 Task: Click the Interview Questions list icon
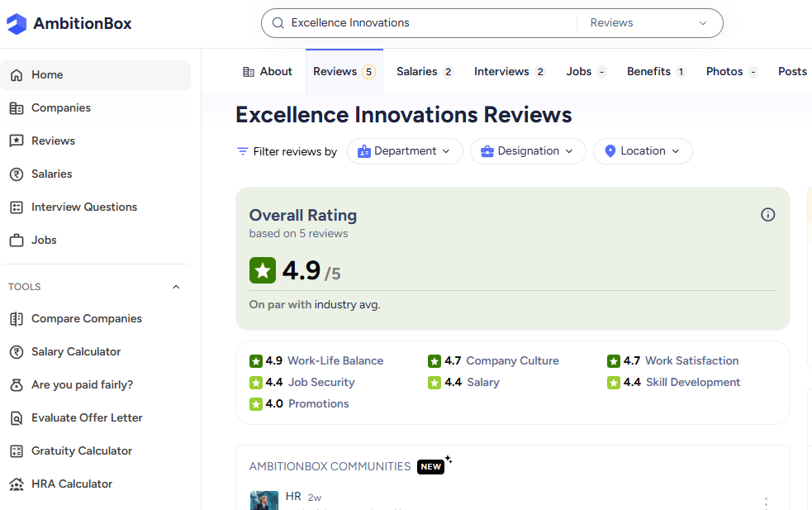pyautogui.click(x=17, y=207)
